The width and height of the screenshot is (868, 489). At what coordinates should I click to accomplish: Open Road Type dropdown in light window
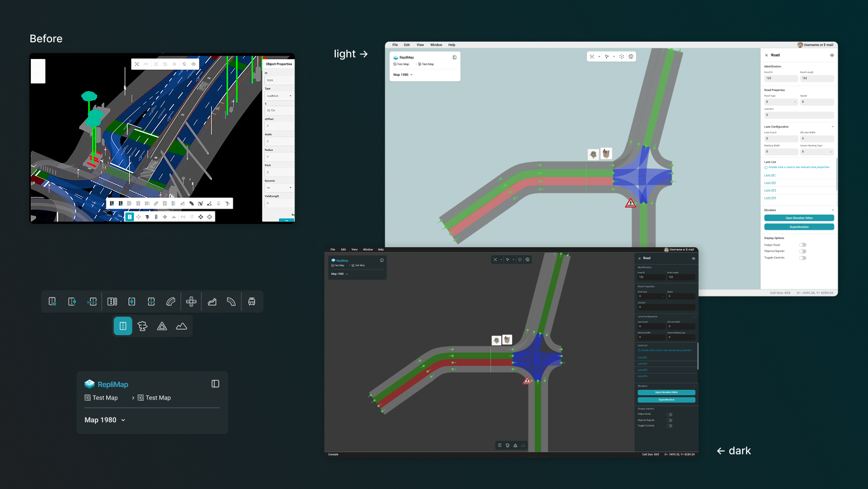click(x=781, y=102)
